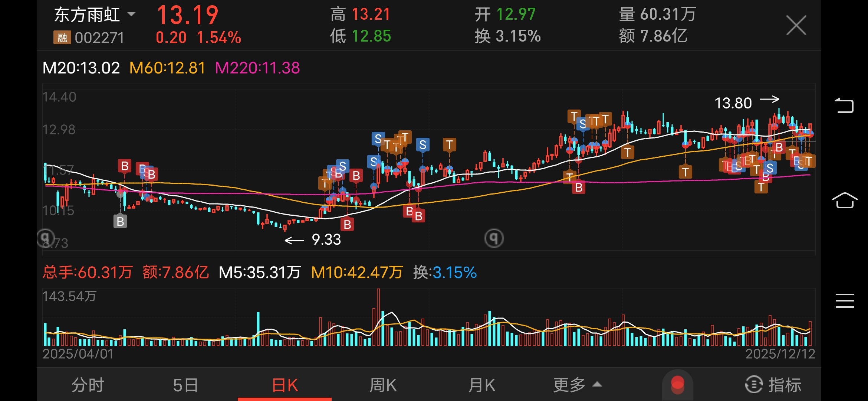Viewport: 868px width, 401px height.
Task: Tap the 融 margin-trading badge icon
Action: tap(62, 38)
